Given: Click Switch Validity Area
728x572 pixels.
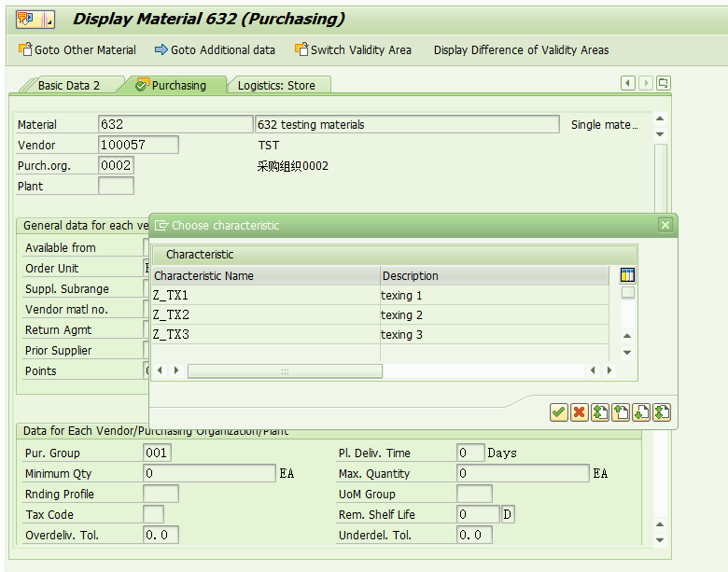Looking at the screenshot, I should click(353, 49).
